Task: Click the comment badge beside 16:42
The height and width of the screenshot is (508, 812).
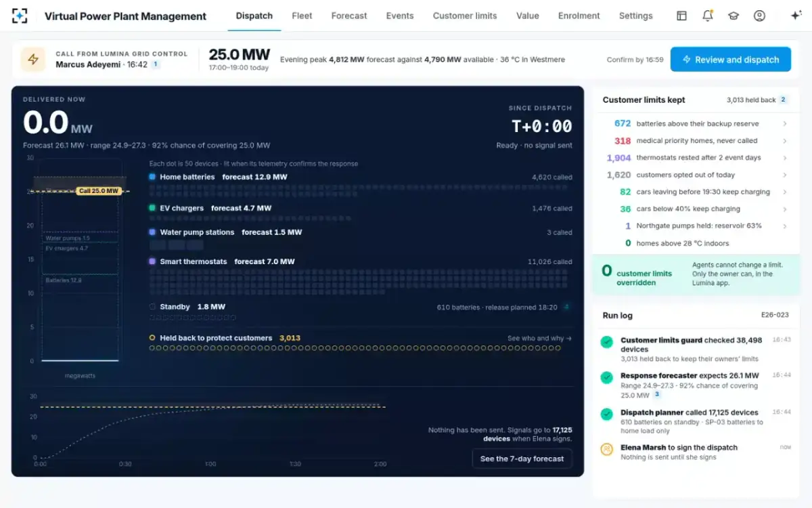Action: click(x=155, y=64)
